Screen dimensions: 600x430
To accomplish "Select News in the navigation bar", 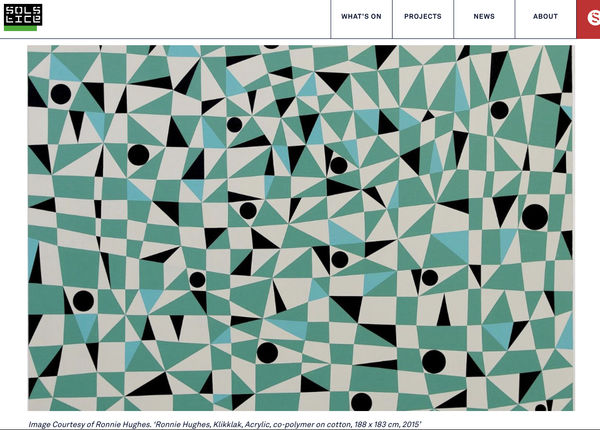I will [484, 17].
